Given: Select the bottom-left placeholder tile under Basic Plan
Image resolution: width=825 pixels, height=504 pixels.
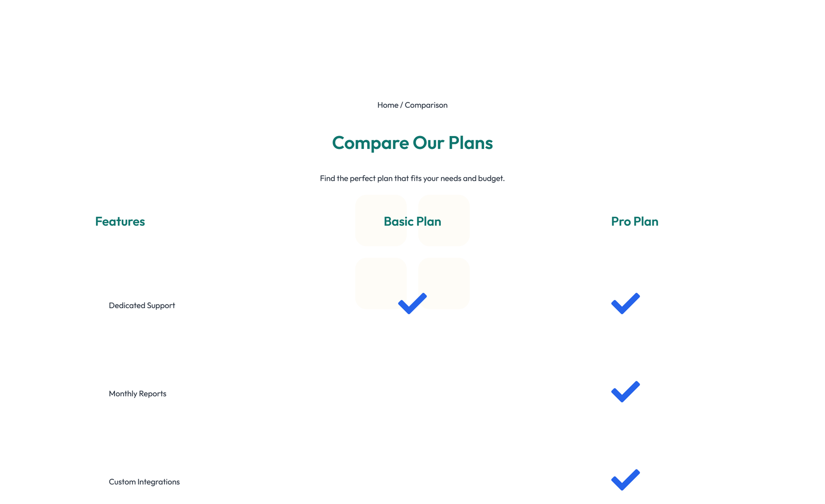Looking at the screenshot, I should (381, 283).
